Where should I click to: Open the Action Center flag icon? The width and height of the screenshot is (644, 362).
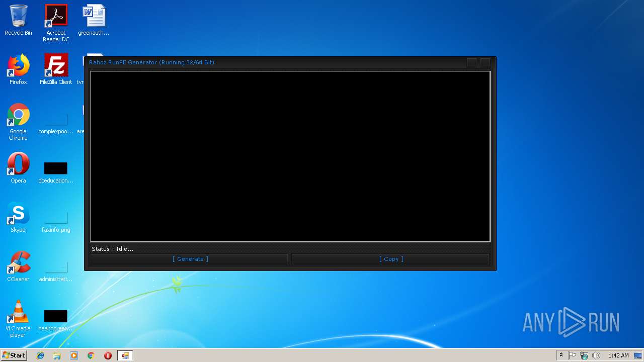572,355
